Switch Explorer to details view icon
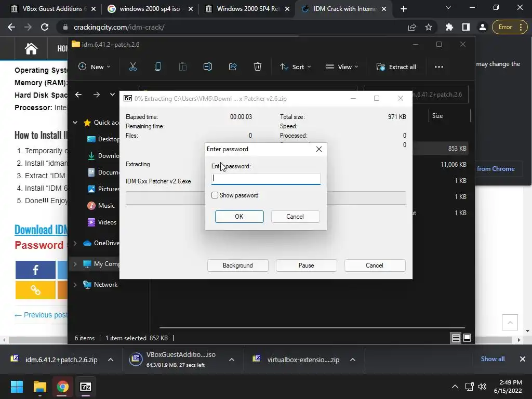 (x=456, y=338)
